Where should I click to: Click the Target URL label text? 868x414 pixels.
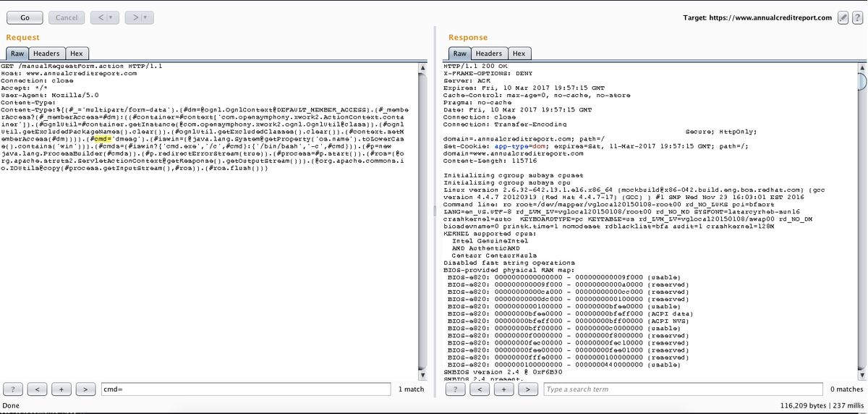757,17
